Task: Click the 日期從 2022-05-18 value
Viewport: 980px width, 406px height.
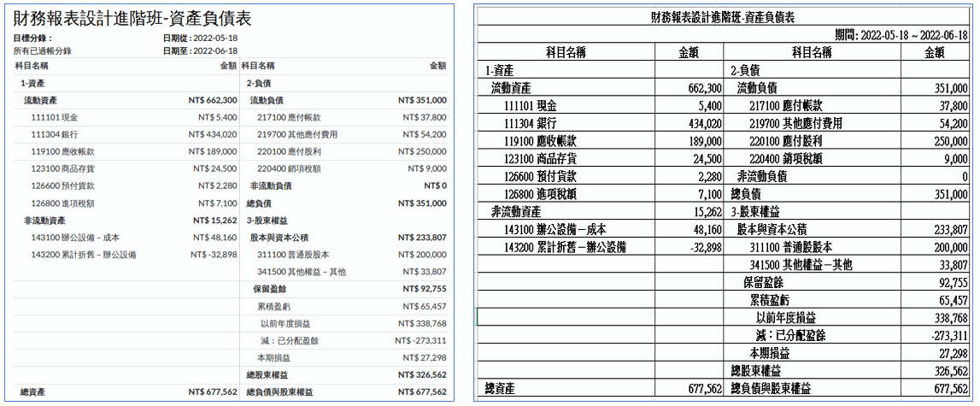Action: tap(217, 38)
